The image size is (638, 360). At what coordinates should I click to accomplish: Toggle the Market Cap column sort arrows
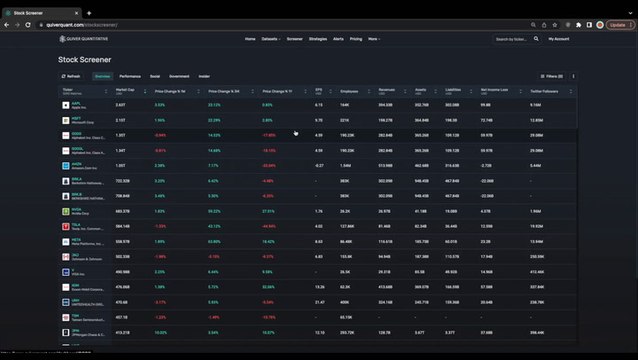pyautogui.click(x=145, y=92)
